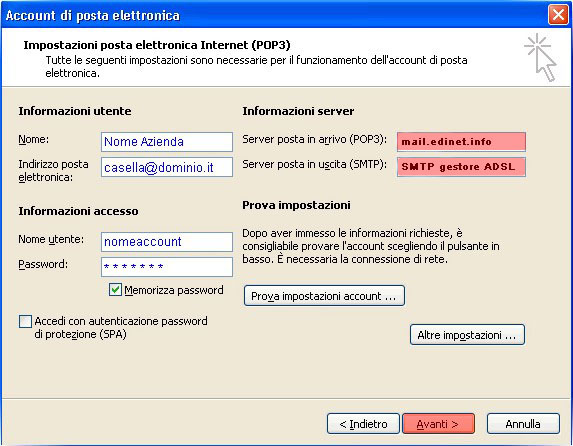Click inside the Password field
This screenshot has height=446, width=573.
pyautogui.click(x=167, y=267)
